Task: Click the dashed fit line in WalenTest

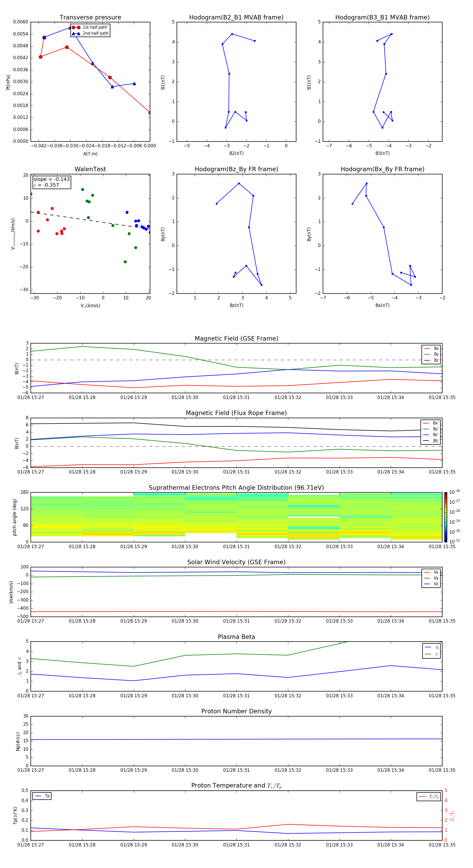Action: click(x=90, y=221)
